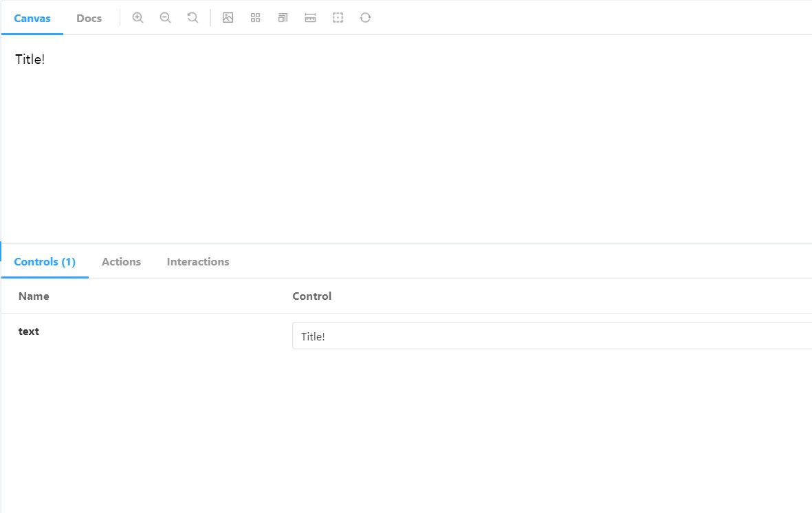This screenshot has width=812, height=513.
Task: Enable the measure ruler tool
Action: tap(310, 18)
